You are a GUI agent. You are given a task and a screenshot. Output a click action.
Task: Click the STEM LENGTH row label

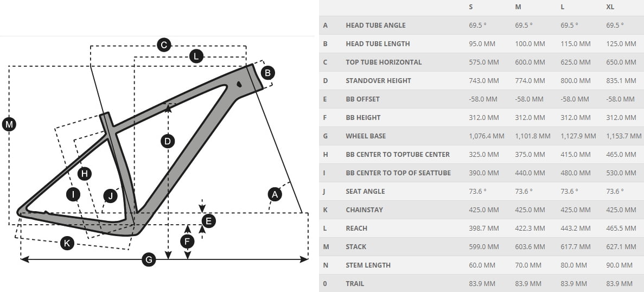tap(368, 265)
